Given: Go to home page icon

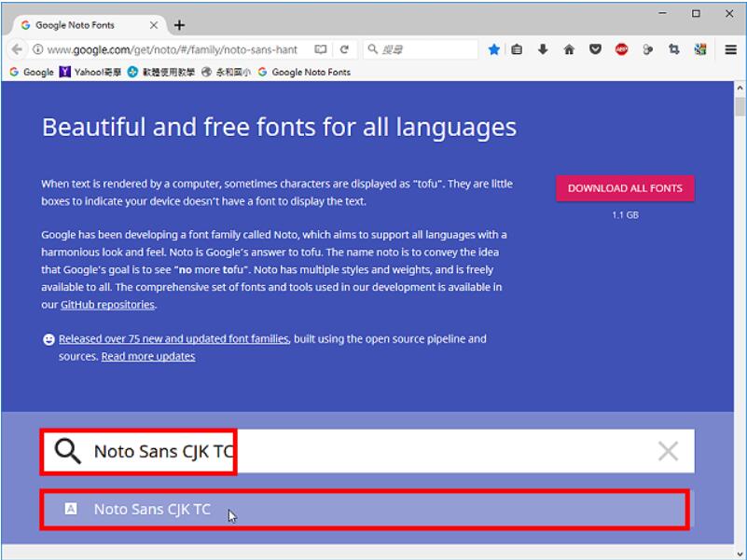Looking at the screenshot, I should pos(569,49).
